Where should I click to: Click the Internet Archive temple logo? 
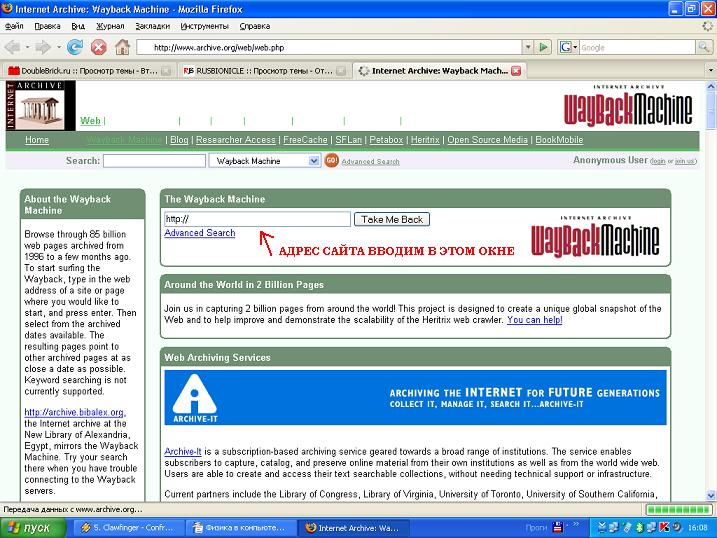[x=41, y=106]
